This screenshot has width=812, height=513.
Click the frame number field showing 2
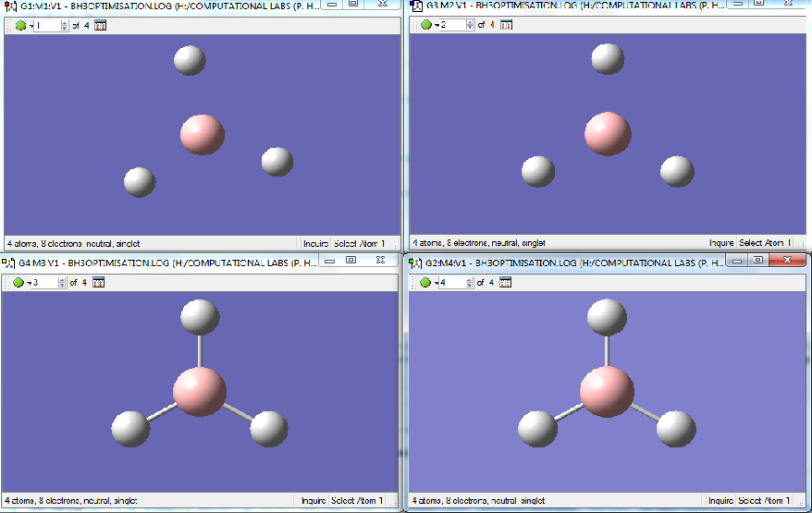(x=452, y=25)
